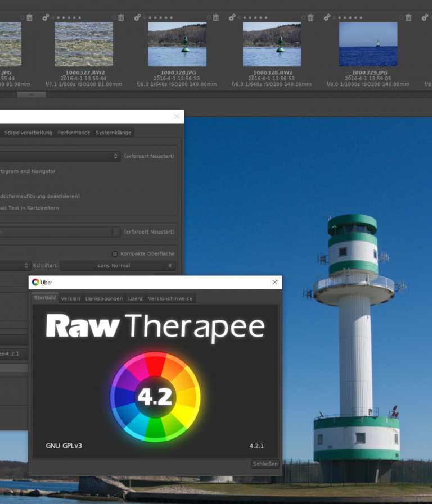Open the 'sans Normal 8' font chooser

(118, 266)
